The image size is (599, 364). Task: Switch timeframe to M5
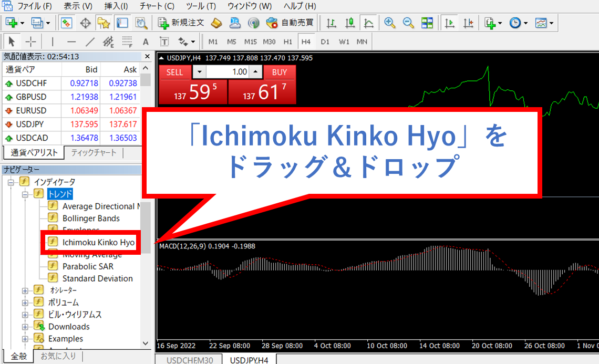pos(232,41)
